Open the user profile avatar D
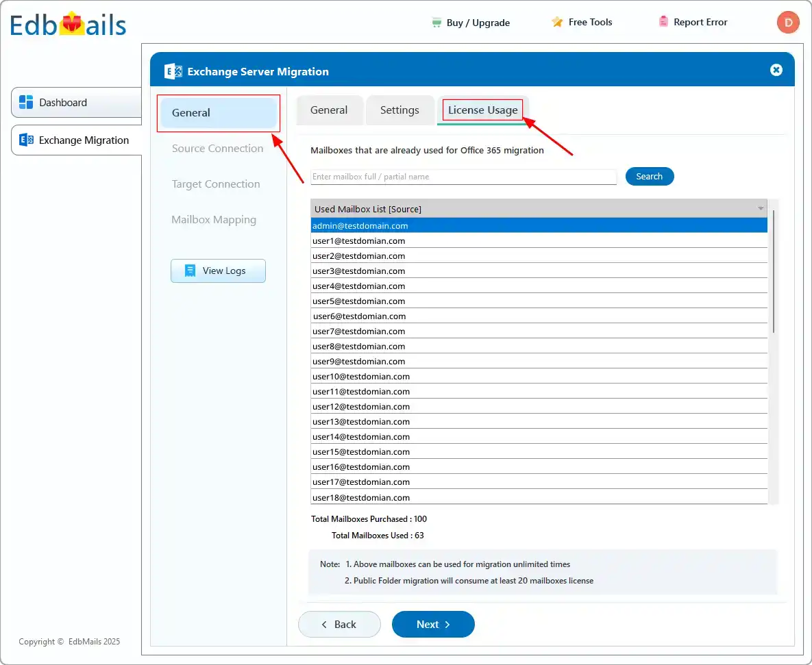 coord(787,22)
